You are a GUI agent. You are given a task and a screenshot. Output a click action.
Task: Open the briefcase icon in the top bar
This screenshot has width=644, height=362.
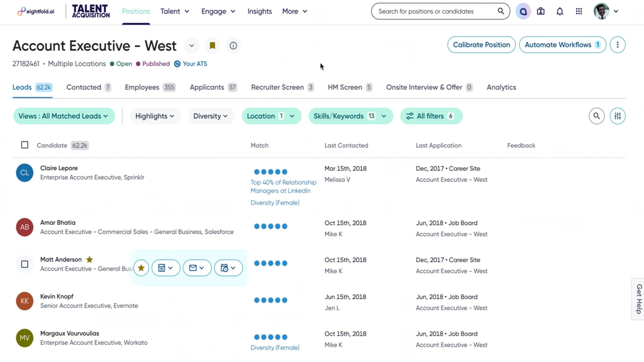coord(541,11)
